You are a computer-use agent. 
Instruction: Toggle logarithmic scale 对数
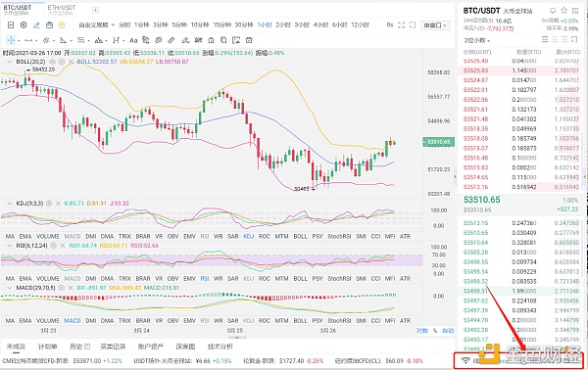pyautogui.click(x=421, y=331)
